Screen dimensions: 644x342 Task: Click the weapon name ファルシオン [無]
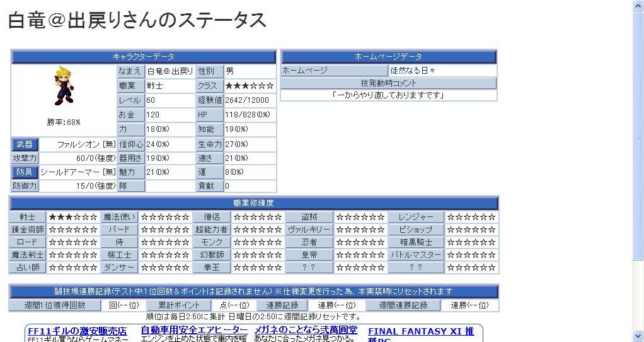87,144
